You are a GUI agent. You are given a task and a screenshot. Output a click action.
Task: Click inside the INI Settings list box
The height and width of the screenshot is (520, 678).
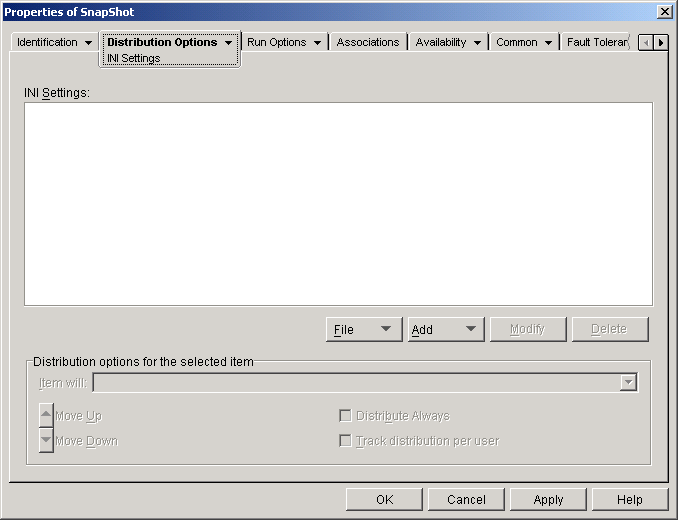coord(338,204)
